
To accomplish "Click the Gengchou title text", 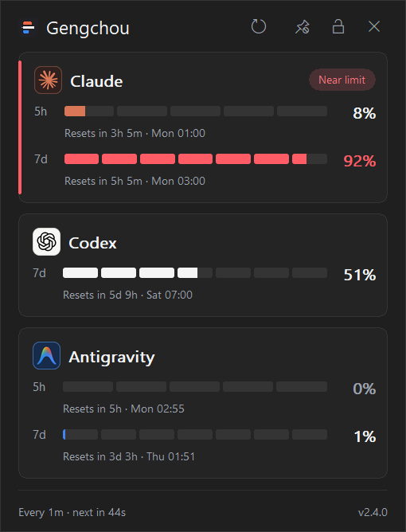I will click(88, 29).
